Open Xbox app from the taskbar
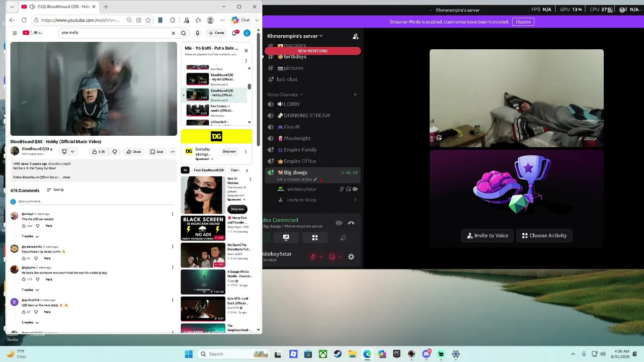Viewport: 644px width, 362px height. [323, 354]
